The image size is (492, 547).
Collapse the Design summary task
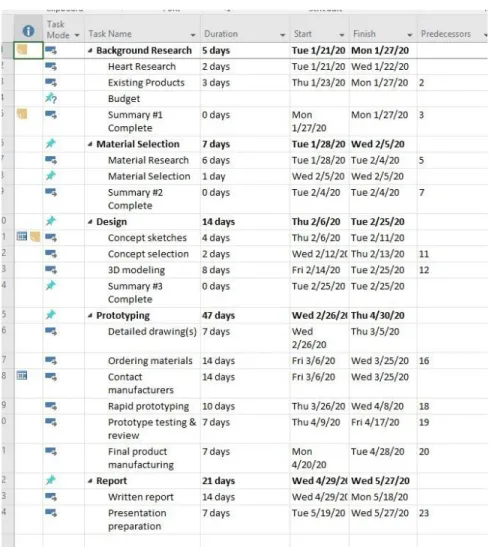point(90,222)
